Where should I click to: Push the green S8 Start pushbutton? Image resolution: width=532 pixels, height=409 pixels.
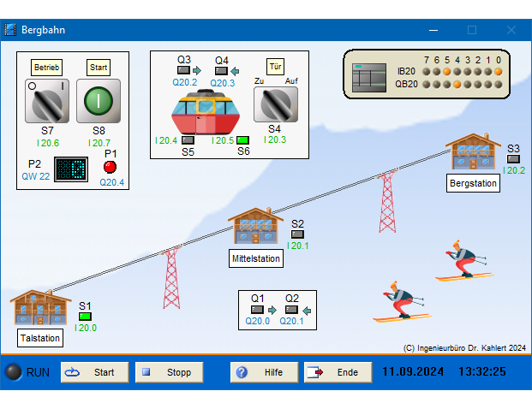(99, 101)
